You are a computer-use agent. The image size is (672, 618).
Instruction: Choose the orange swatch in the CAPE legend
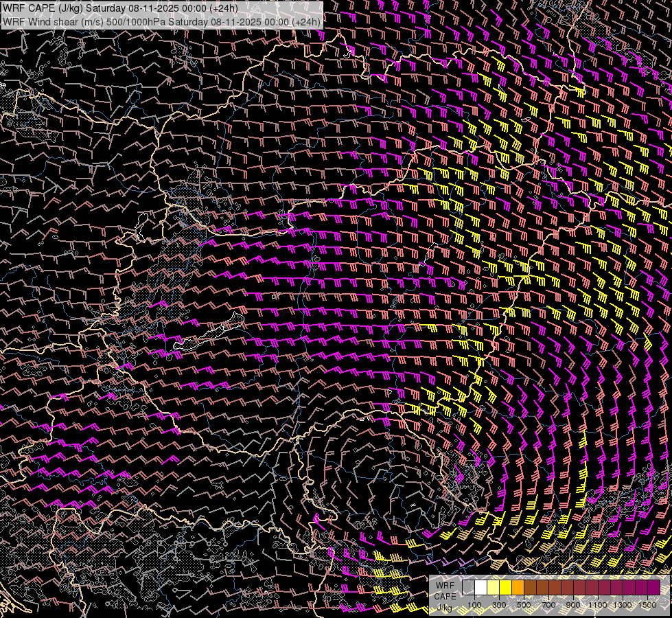click(518, 588)
